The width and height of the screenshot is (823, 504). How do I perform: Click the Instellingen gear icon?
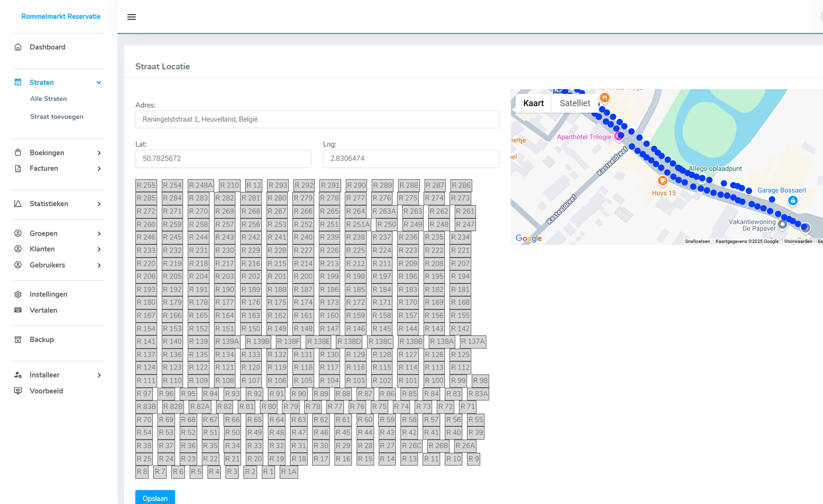pyautogui.click(x=18, y=294)
